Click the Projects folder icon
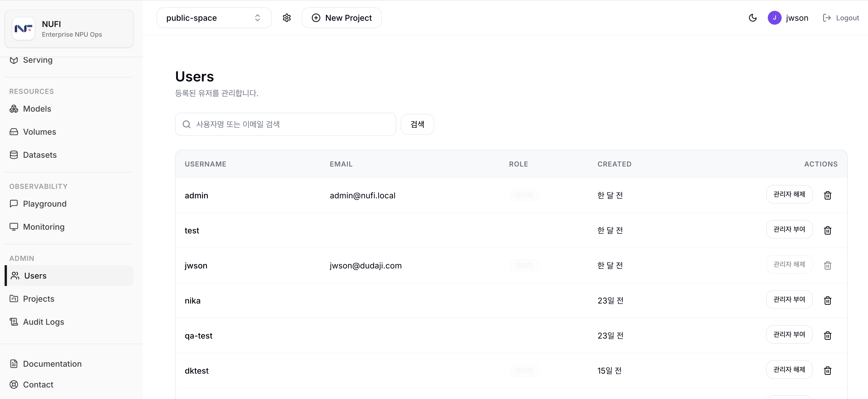The image size is (868, 399). (x=14, y=299)
